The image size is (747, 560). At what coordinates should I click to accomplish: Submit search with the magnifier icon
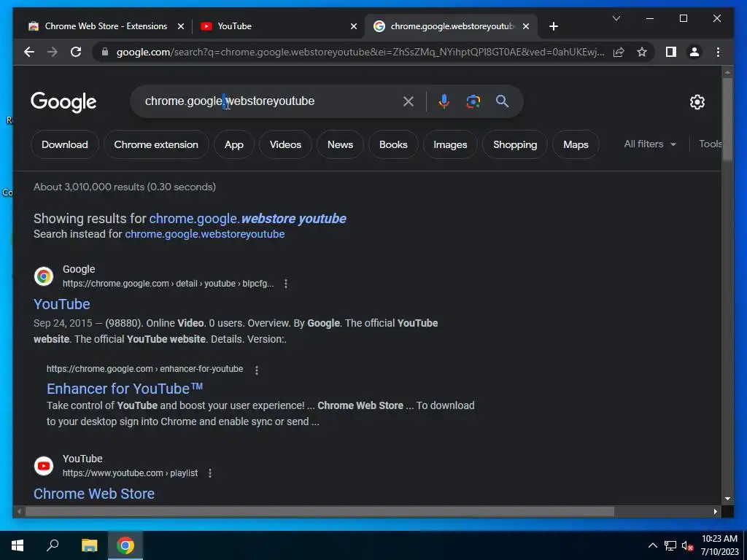pyautogui.click(x=502, y=101)
